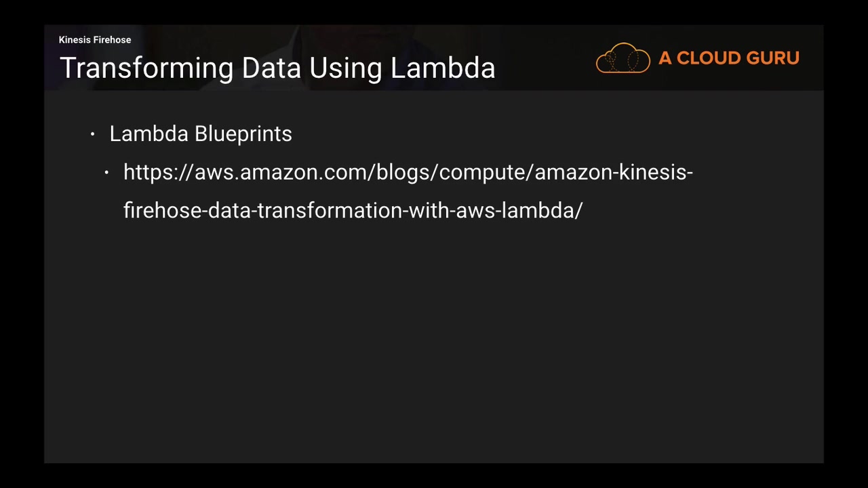Click "amazon-kinesis-" ending the first URL line

(614, 173)
